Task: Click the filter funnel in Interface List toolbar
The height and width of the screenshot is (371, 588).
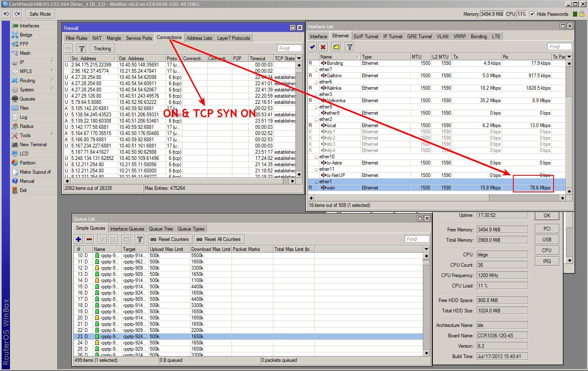Action: [x=350, y=47]
